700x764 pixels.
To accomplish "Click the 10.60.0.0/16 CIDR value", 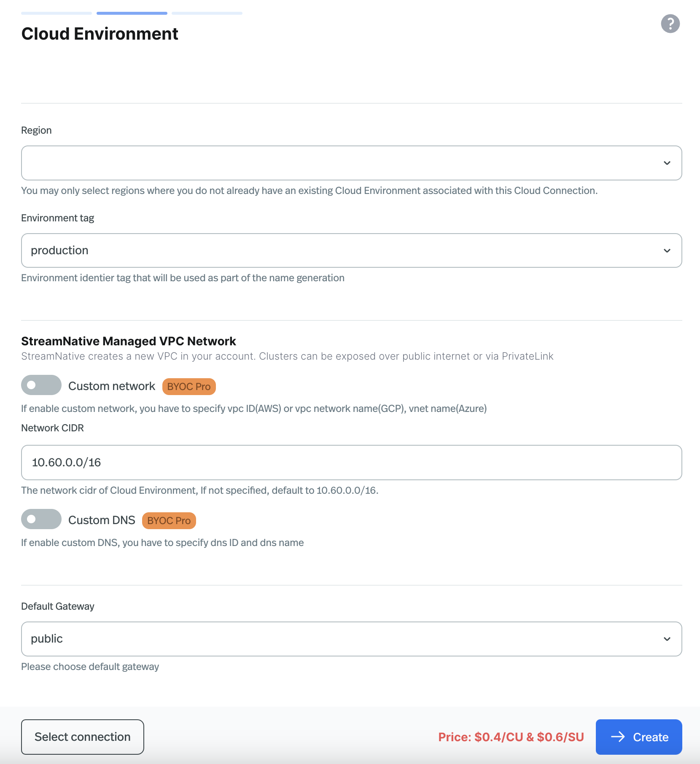I will point(67,462).
